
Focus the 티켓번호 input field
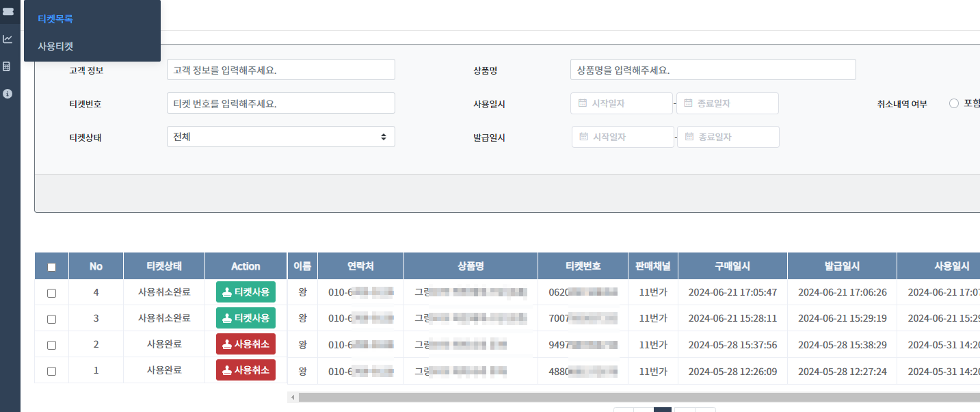click(281, 103)
